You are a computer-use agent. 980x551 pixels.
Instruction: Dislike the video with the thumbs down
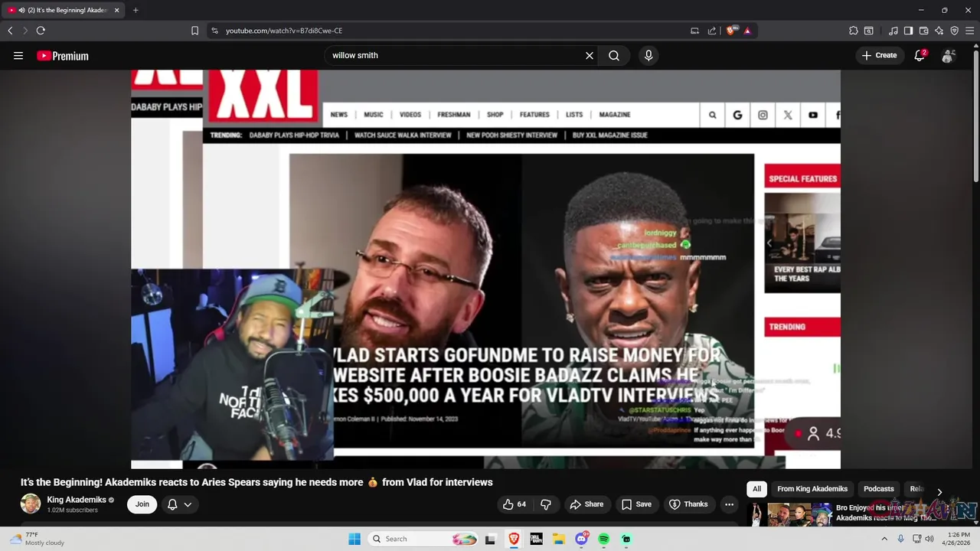546,504
